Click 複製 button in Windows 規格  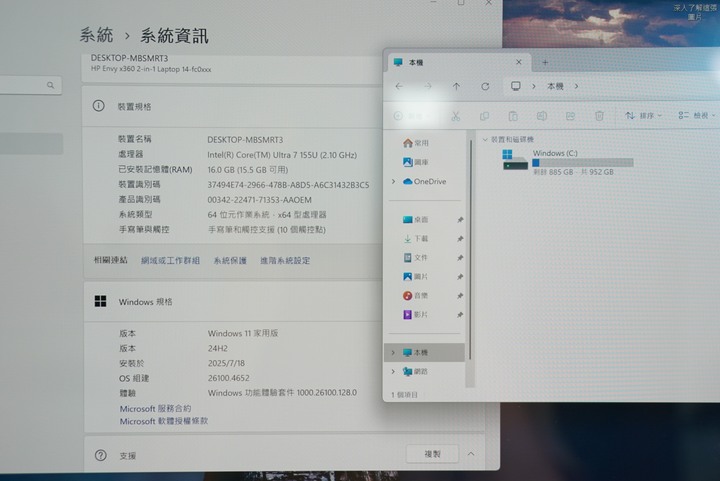(x=432, y=454)
